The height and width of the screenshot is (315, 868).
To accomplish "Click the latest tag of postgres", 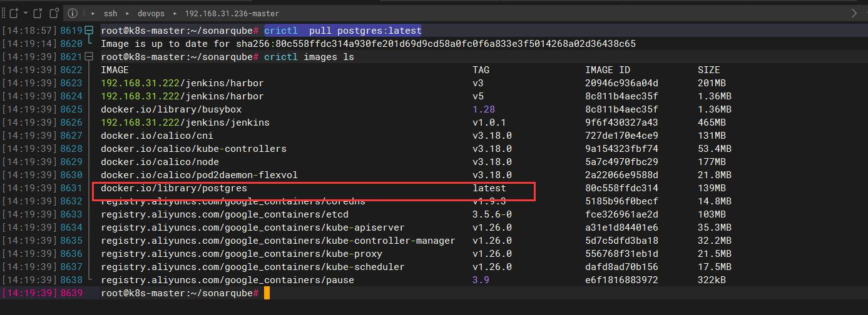I will coord(489,188).
